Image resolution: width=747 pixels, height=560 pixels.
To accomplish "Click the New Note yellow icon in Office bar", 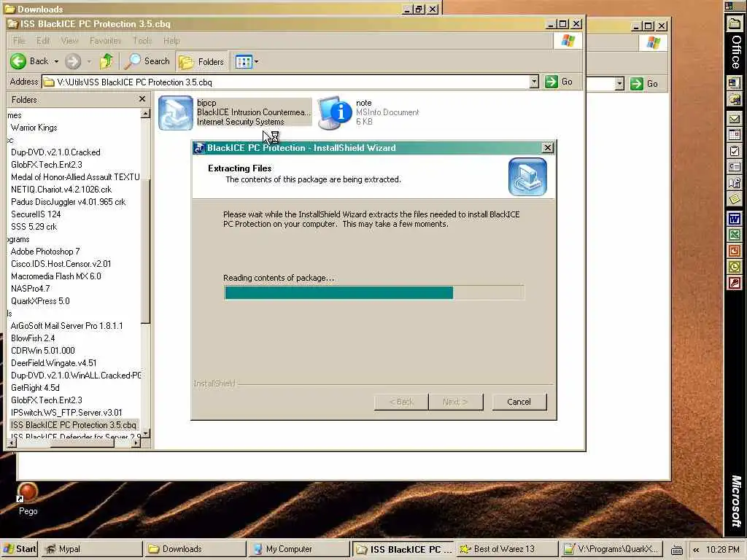I will click(x=734, y=198).
